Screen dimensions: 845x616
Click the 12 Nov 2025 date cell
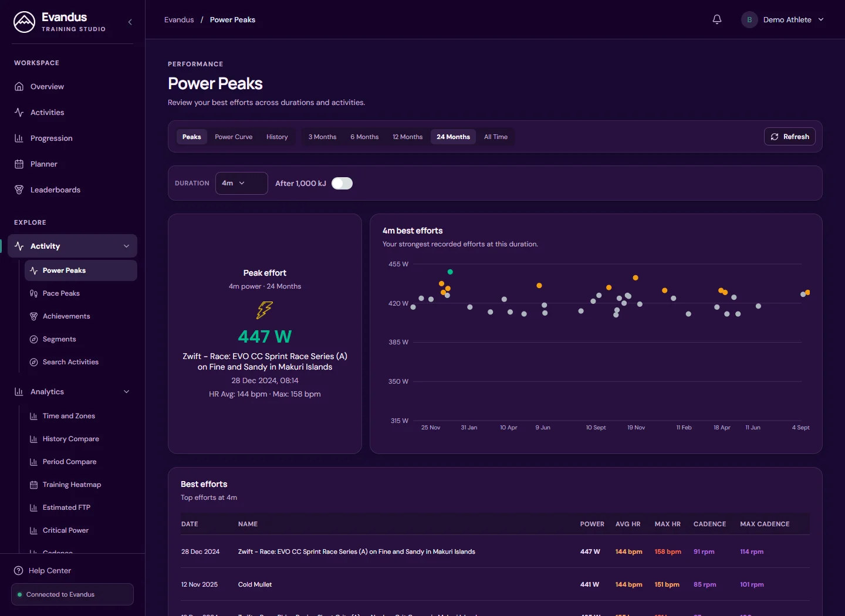click(200, 584)
